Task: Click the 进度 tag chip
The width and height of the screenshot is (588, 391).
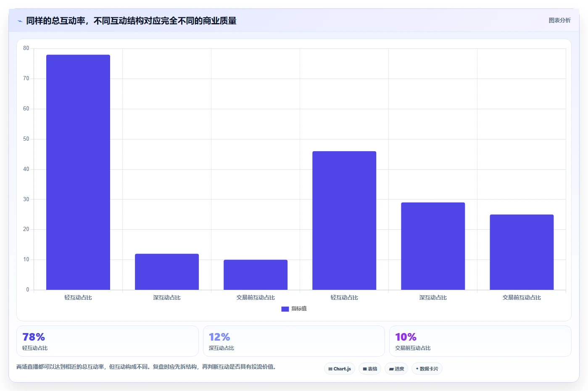Action: coord(396,369)
